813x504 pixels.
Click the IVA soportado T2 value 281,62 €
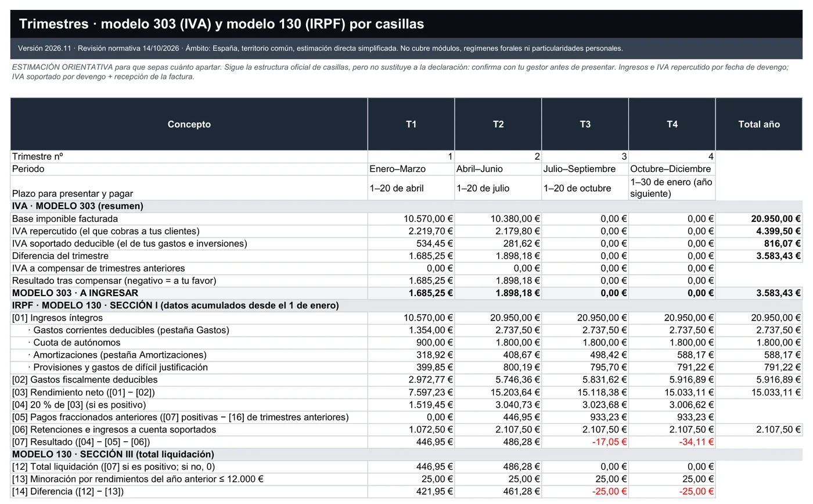coord(498,243)
